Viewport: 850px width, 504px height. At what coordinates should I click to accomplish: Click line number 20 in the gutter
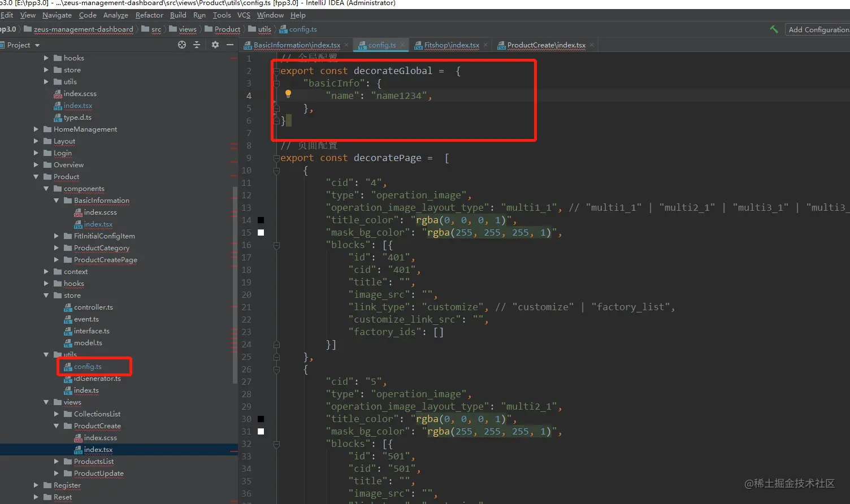click(246, 295)
